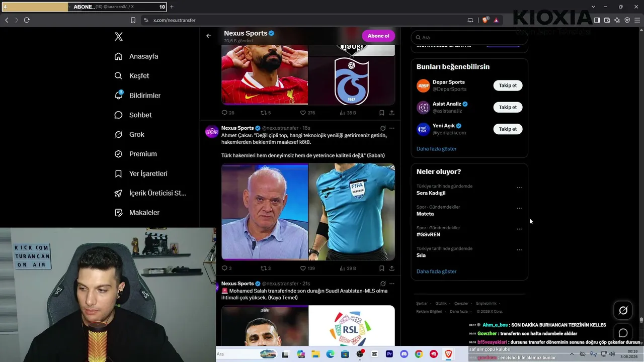
Task: Click Daha fazla göster under Neler oluyor
Action: [436, 271]
